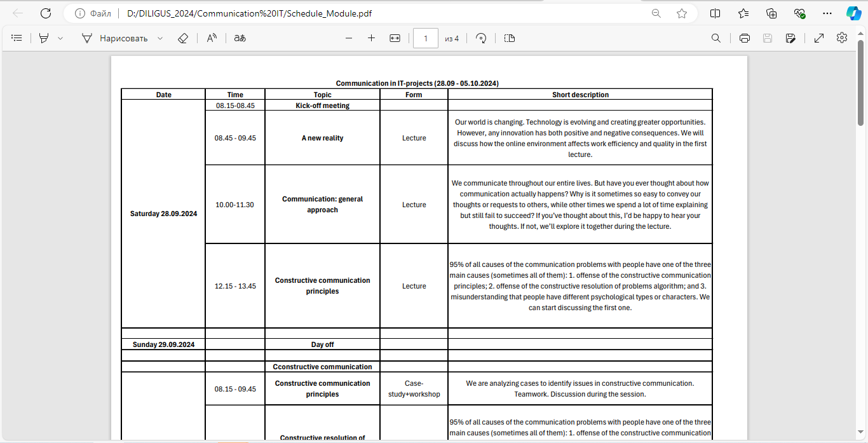Expand the highlighter color options dropdown

(x=60, y=38)
